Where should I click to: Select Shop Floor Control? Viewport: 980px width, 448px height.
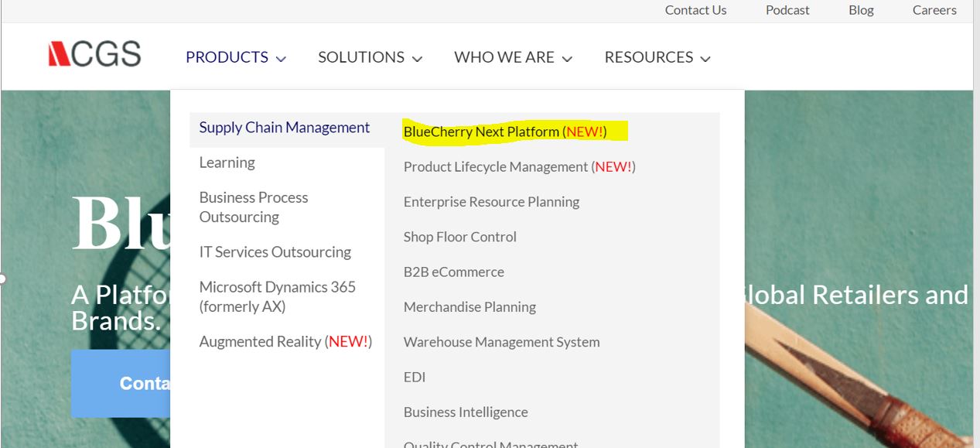pyautogui.click(x=459, y=237)
